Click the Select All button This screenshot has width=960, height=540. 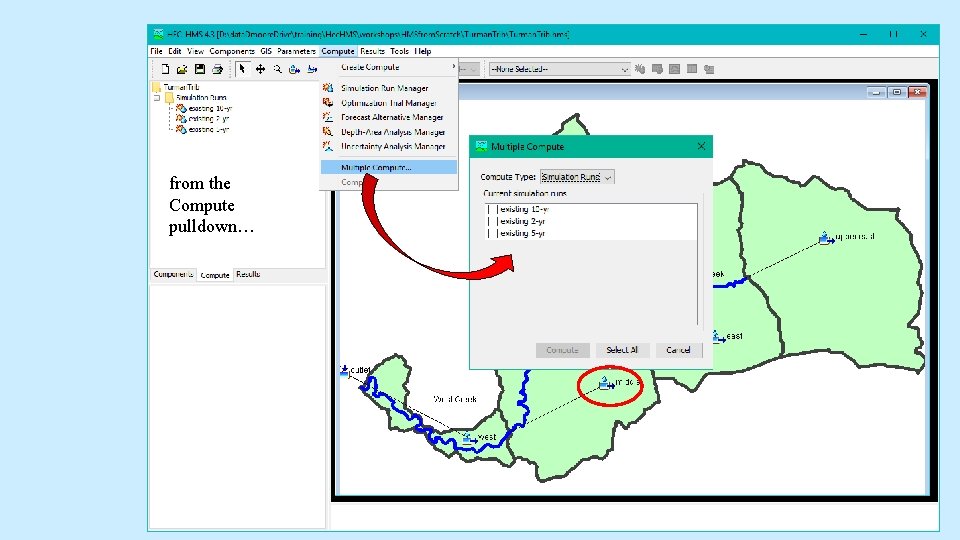pos(622,350)
